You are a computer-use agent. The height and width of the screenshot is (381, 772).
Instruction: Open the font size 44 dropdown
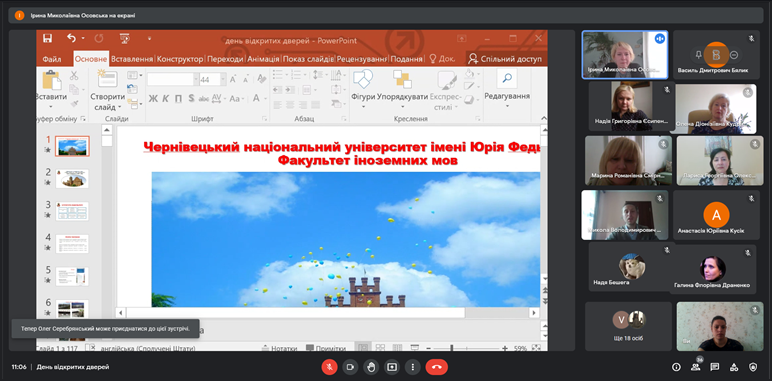point(224,79)
